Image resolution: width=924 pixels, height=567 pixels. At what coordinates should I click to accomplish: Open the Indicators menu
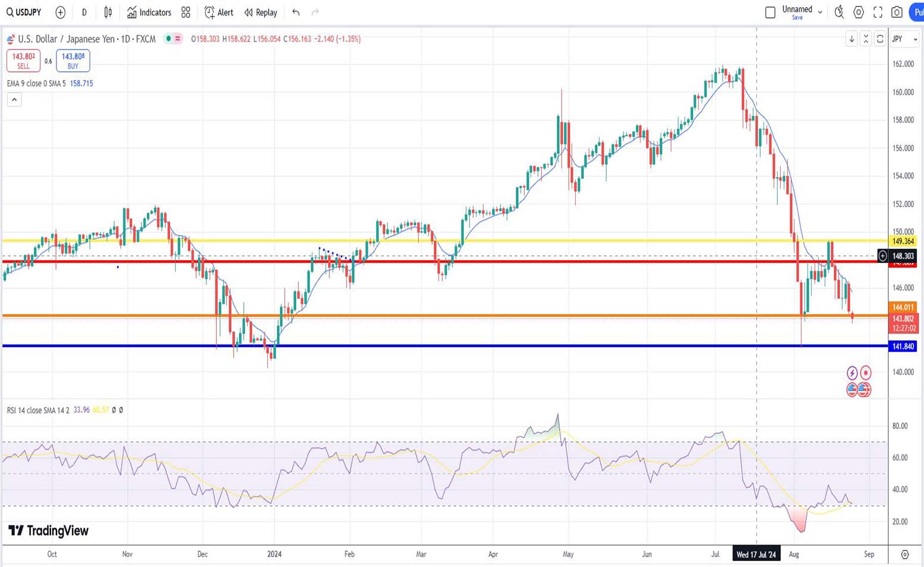pos(149,12)
